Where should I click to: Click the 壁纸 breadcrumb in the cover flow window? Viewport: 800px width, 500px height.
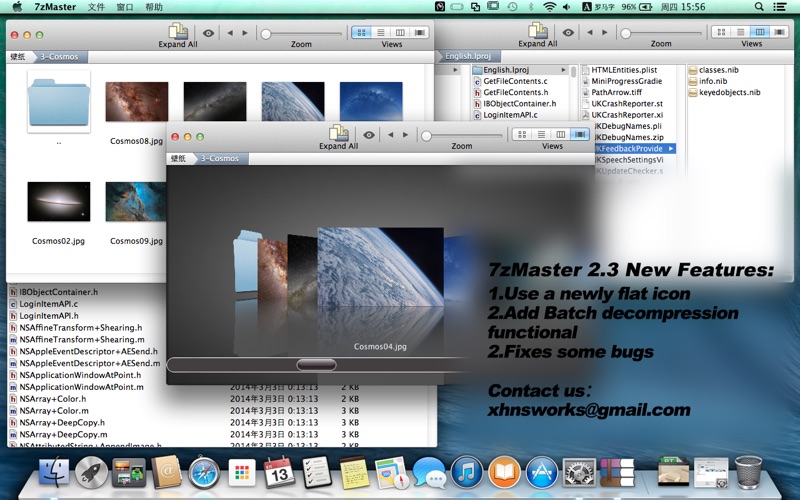(178, 158)
